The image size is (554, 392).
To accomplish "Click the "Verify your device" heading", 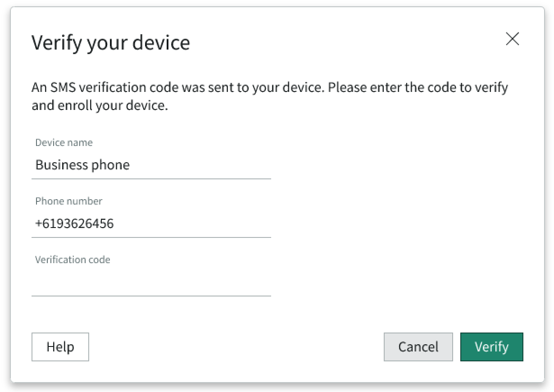I will [111, 43].
